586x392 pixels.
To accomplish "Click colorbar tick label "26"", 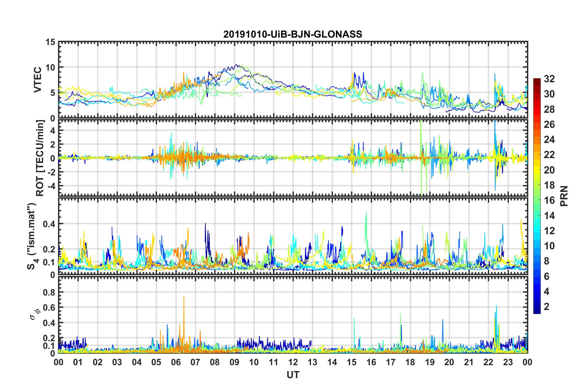I will tap(549, 125).
